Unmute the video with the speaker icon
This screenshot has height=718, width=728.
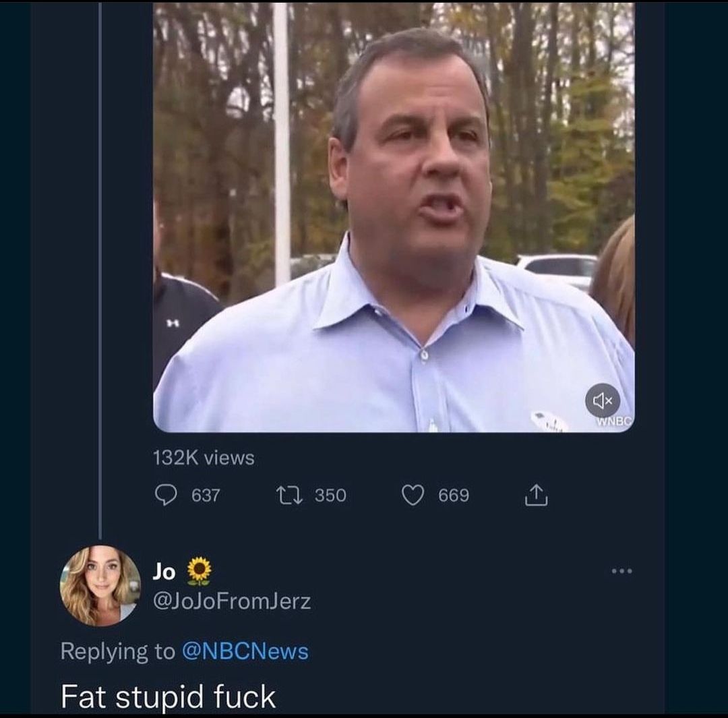[603, 400]
